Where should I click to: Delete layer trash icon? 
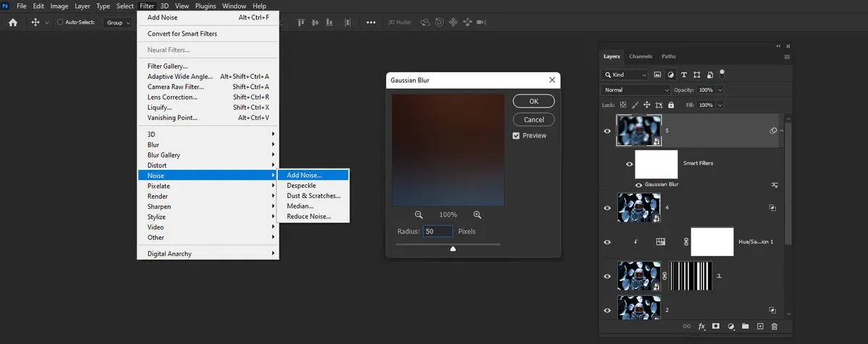point(774,327)
